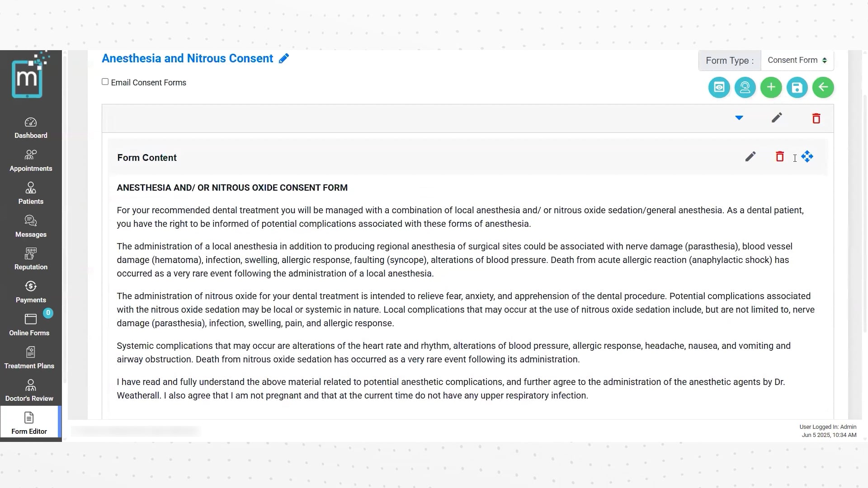
Task: Open Patients from the sidebar
Action: click(31, 194)
